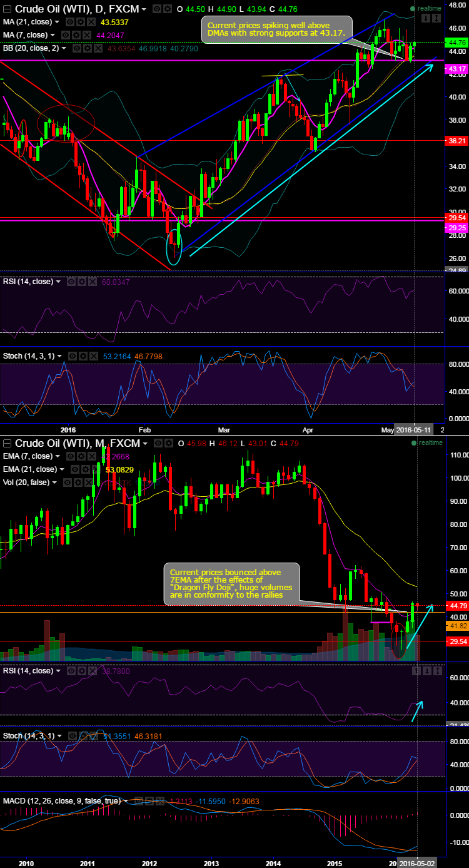Screen dimensions: 469x868
Task: Expand dropdown arrow next to EMA (21, close)
Action: [x=61, y=469]
